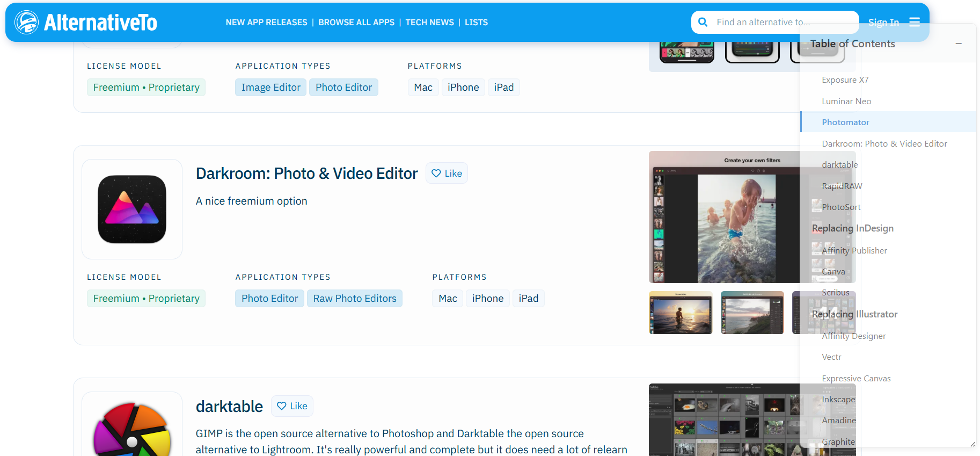This screenshot has width=980, height=456.
Task: Like darktable with the heart button
Action: [x=292, y=406]
